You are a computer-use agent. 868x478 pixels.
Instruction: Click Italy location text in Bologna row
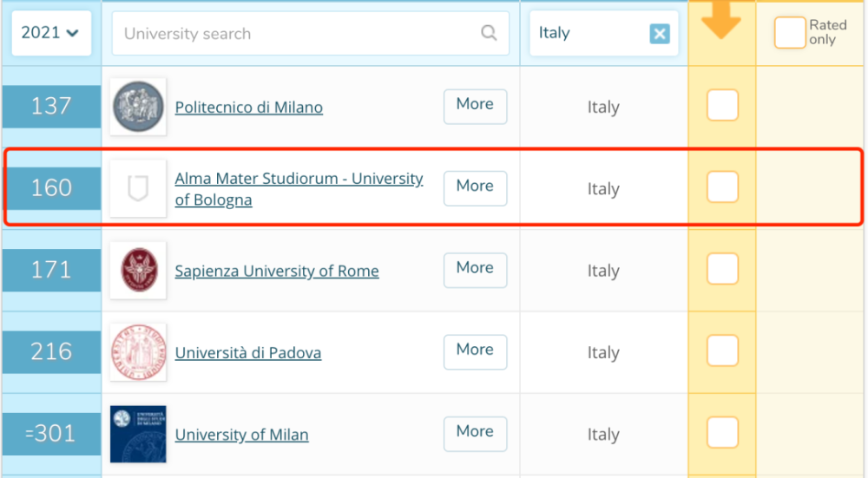tap(603, 188)
